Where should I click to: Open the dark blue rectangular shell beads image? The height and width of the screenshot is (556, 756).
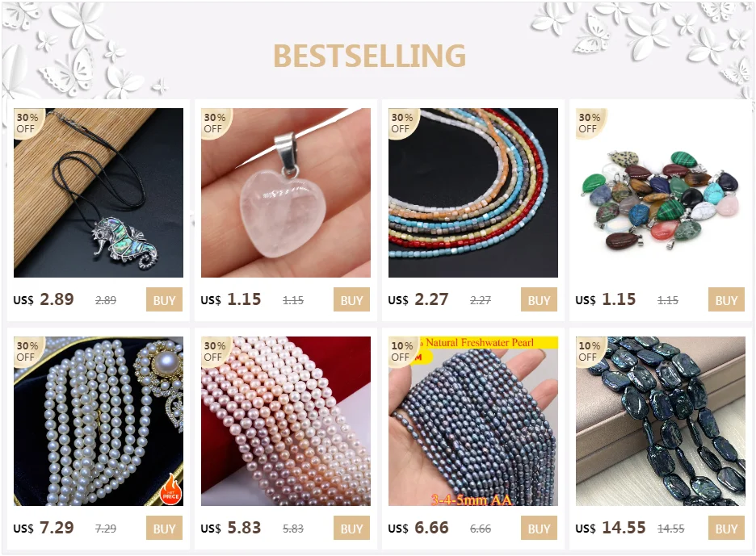coord(661,421)
